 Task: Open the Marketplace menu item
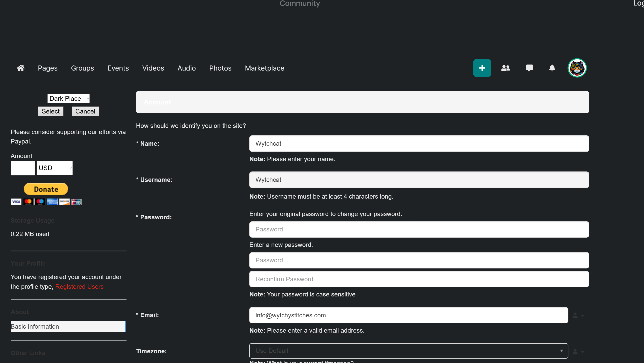[264, 68]
